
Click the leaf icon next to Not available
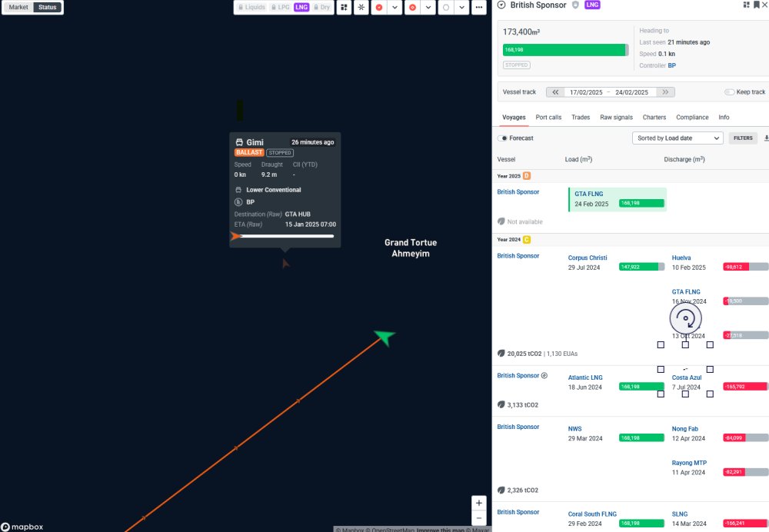click(x=501, y=221)
